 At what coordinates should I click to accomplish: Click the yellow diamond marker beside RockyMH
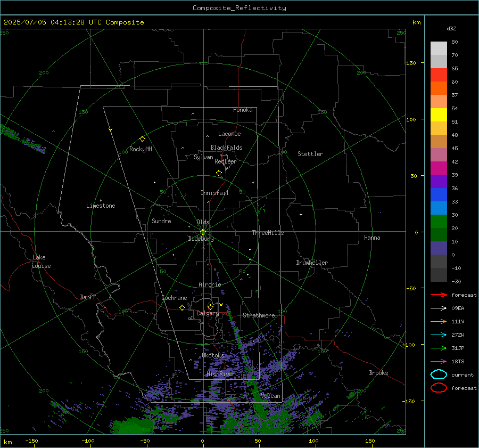coord(142,139)
